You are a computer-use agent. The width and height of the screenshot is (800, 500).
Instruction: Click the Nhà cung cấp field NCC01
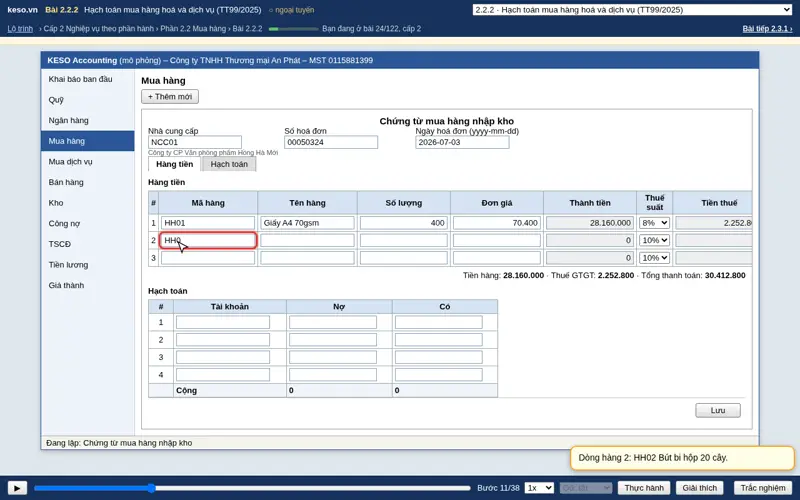[195, 142]
